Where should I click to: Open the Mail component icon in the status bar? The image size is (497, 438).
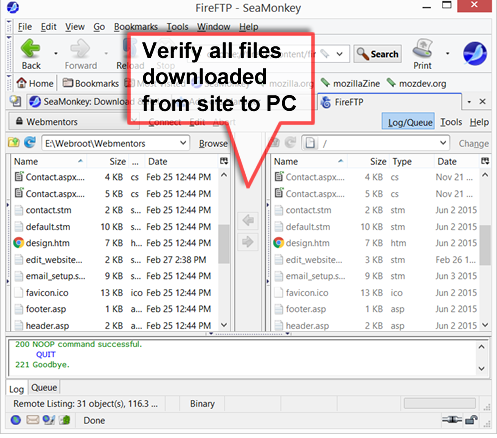[x=32, y=420]
